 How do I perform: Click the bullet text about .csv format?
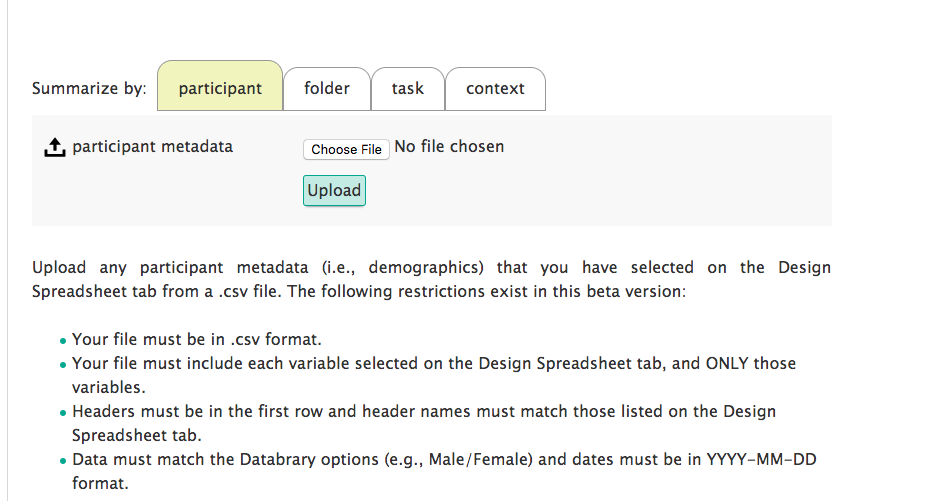point(196,339)
